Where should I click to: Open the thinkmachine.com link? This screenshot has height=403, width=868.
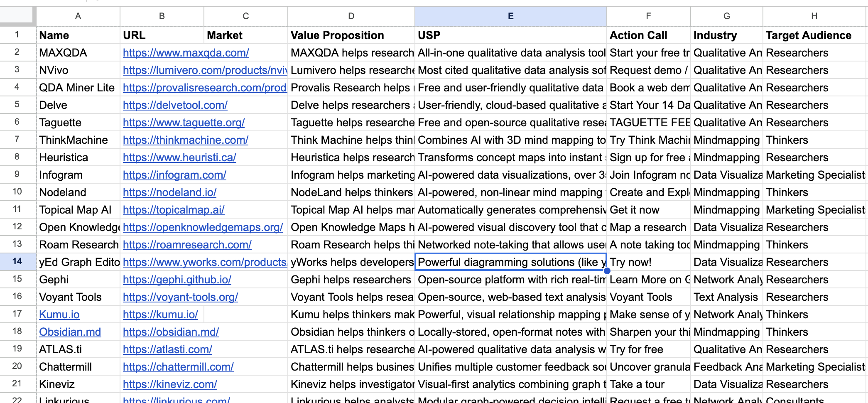pos(186,140)
